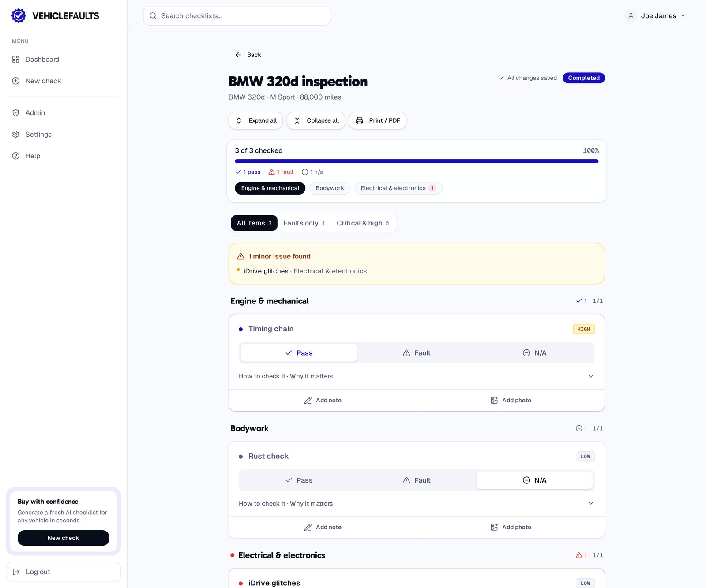Open Settings from the sidebar menu

(64, 135)
